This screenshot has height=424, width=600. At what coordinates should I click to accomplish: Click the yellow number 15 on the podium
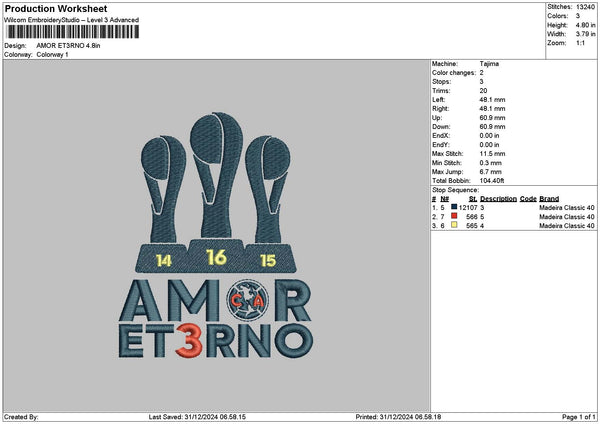tap(268, 261)
